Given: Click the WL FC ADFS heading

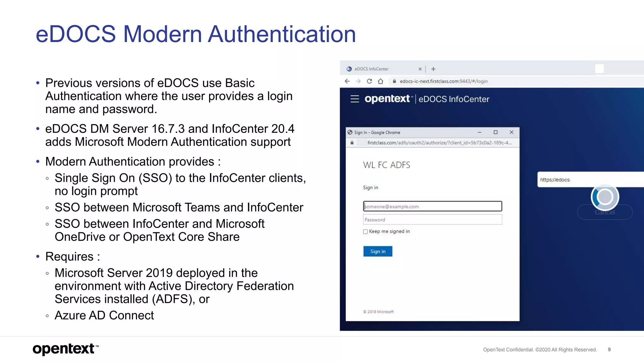Looking at the screenshot, I should pos(386,165).
